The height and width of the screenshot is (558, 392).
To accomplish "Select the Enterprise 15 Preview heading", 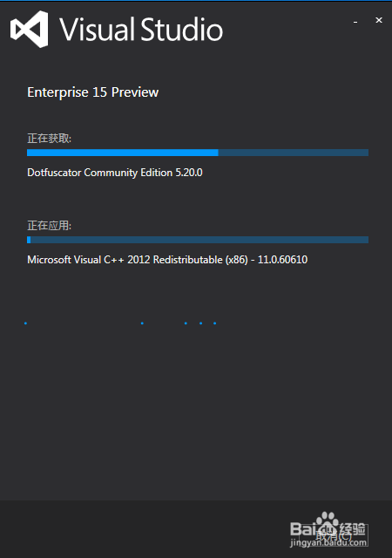I will (93, 92).
